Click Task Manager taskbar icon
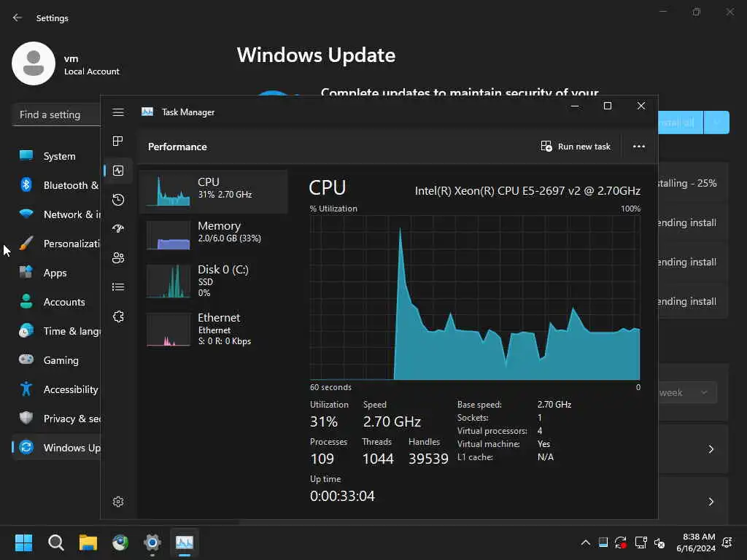The width and height of the screenshot is (747, 560). tap(185, 542)
